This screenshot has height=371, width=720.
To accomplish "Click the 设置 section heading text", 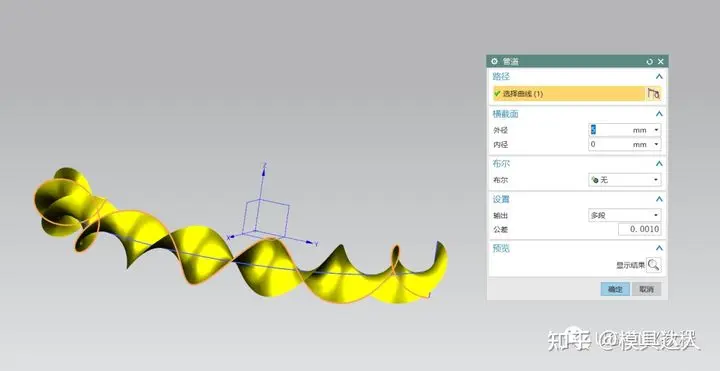I will (501, 199).
